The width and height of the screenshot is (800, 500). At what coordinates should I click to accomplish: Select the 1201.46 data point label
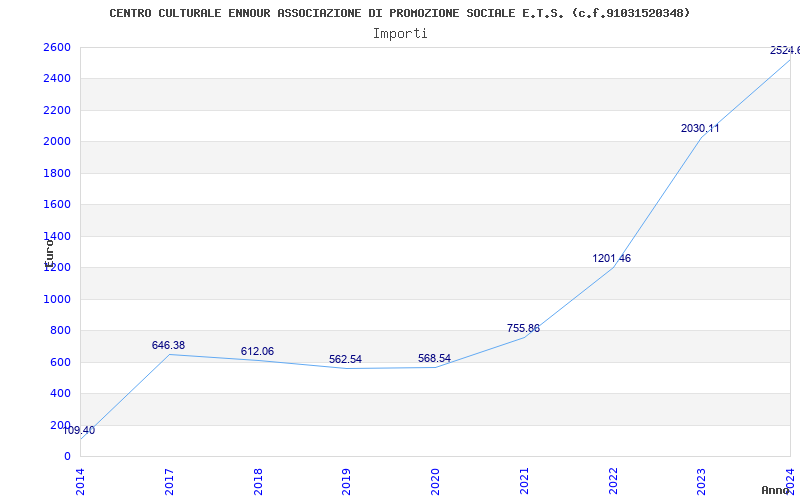(611, 259)
